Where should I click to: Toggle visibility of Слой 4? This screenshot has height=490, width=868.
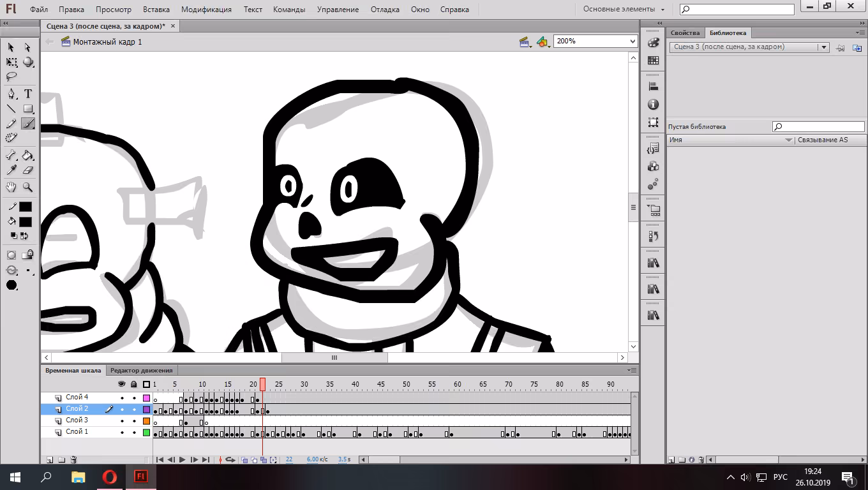coord(122,398)
